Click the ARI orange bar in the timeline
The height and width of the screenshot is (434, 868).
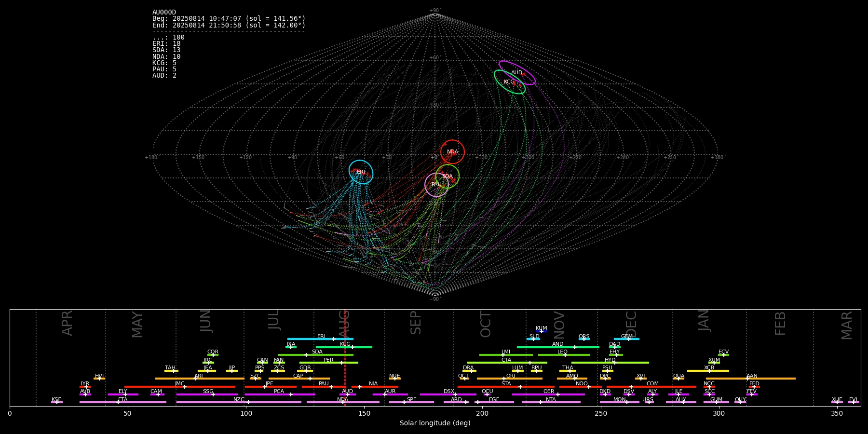click(x=200, y=379)
